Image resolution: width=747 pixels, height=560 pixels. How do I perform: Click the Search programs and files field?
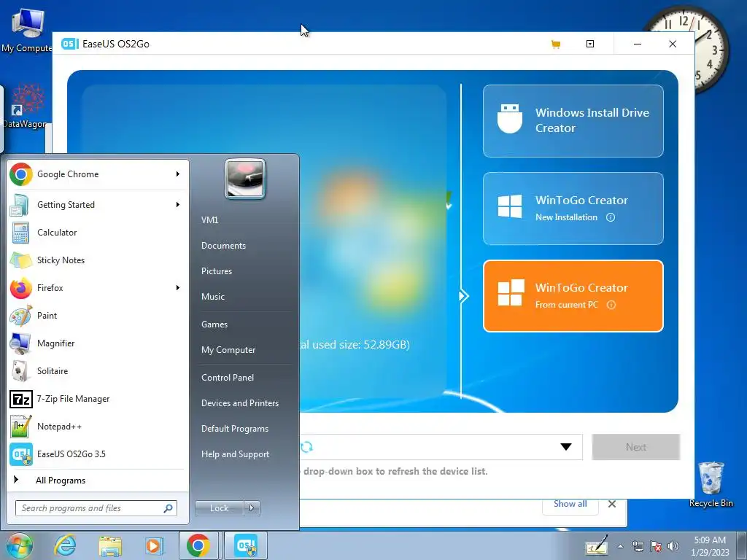pyautogui.click(x=96, y=508)
